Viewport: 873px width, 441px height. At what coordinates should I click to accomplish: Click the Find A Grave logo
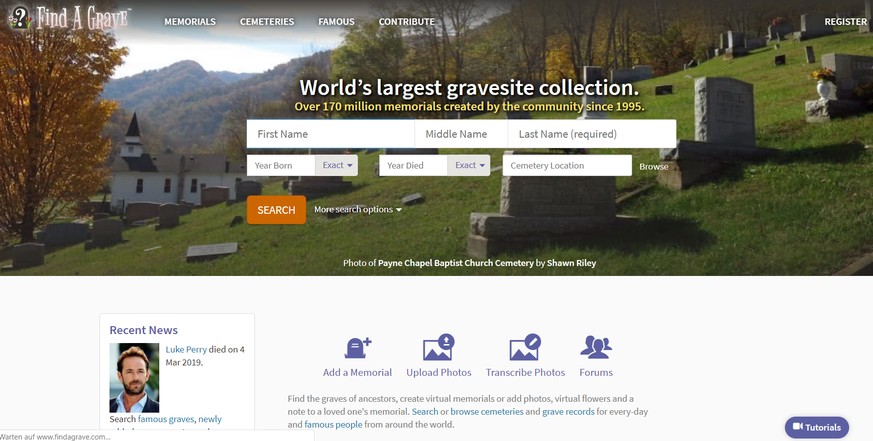70,18
